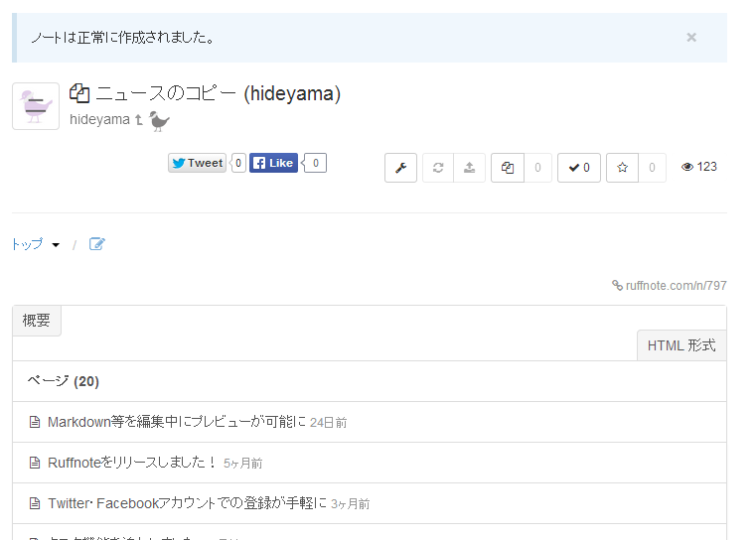Screen dimensions: 756x540
Task: Star this note as favorite
Action: coord(623,168)
